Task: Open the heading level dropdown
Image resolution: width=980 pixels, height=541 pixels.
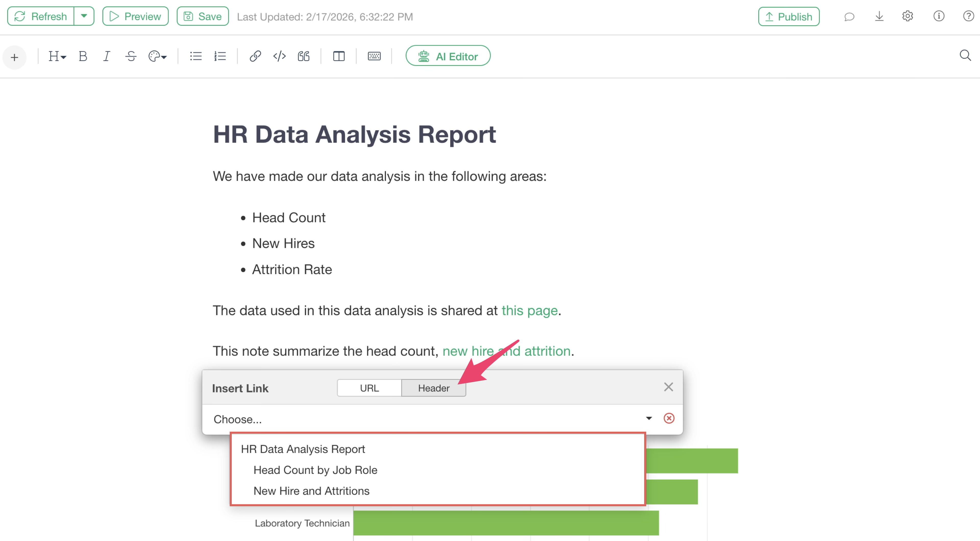Action: point(57,56)
